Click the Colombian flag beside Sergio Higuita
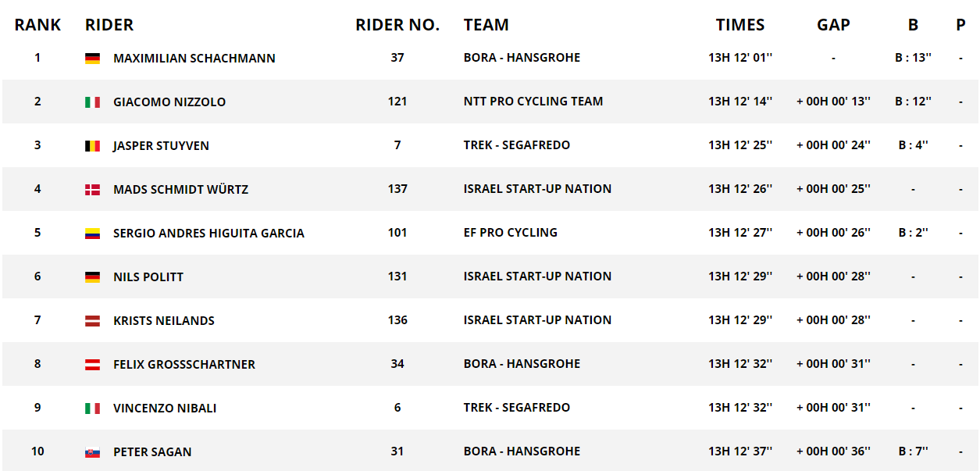 coord(92,233)
